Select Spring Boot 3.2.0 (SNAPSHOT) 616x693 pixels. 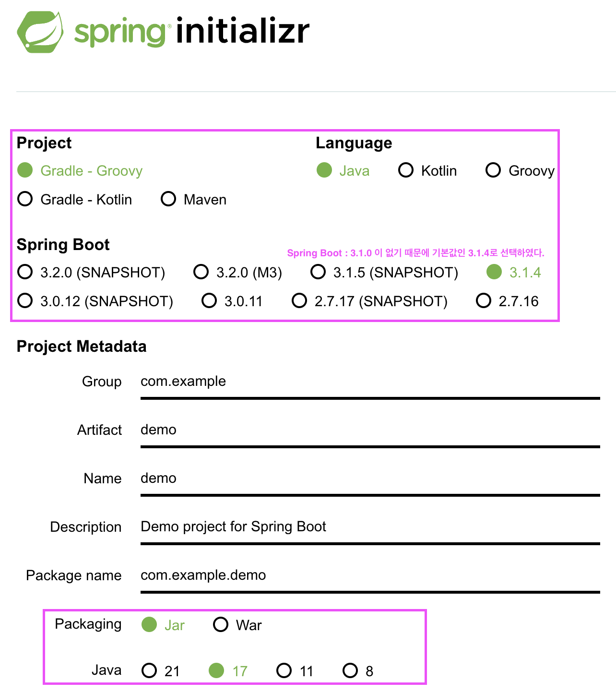[x=91, y=272]
